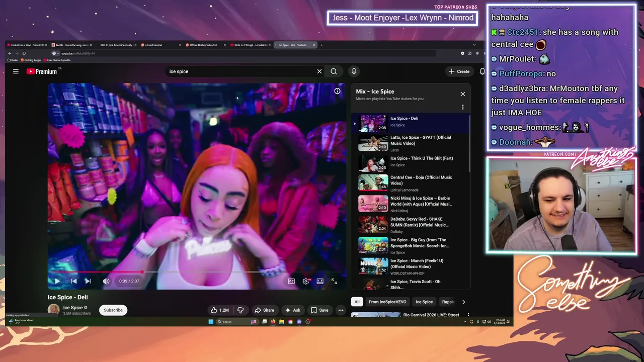Play 'Central Cee - Doja' from mix
The image size is (644, 362).
point(410,184)
